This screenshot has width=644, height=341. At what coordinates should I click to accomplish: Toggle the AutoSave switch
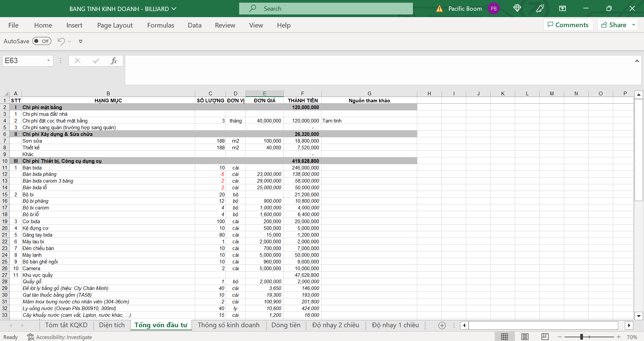[42, 41]
